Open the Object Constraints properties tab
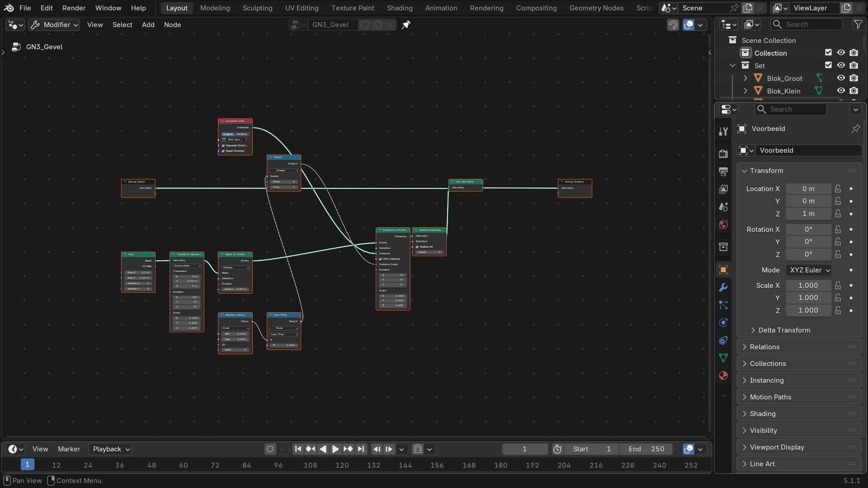Image resolution: width=868 pixels, height=488 pixels. pyautogui.click(x=723, y=340)
